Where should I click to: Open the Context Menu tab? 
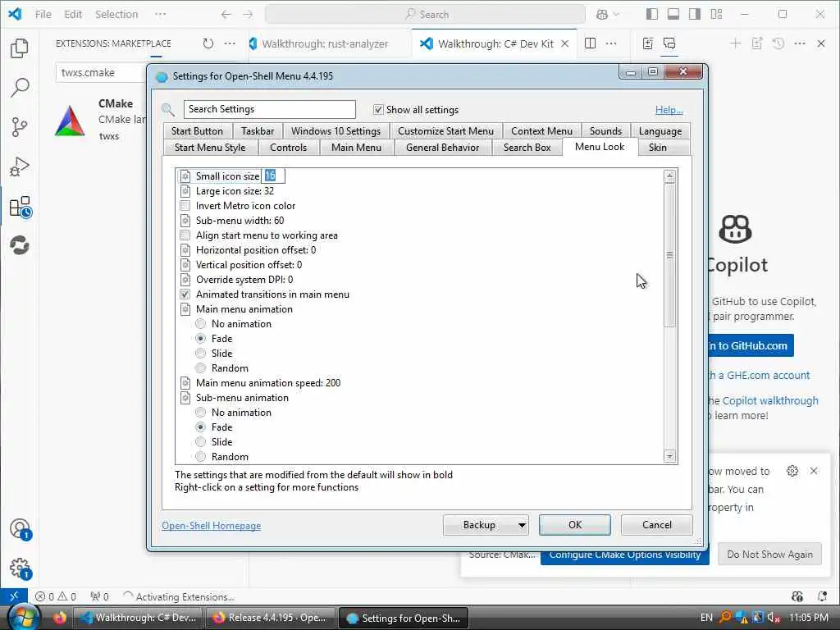tap(541, 130)
